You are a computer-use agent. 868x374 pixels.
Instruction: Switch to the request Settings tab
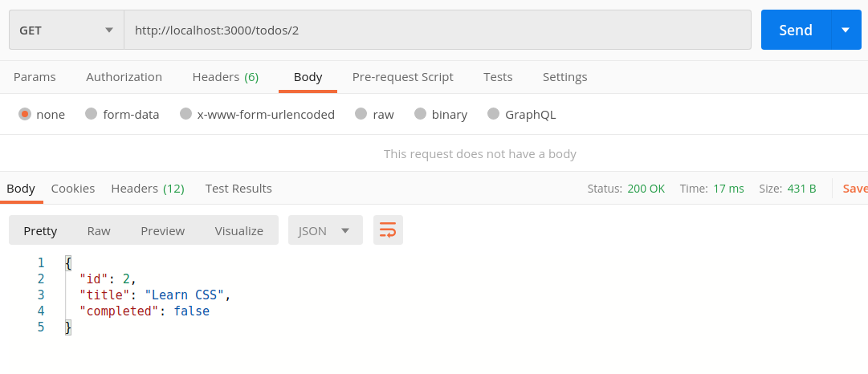[564, 77]
